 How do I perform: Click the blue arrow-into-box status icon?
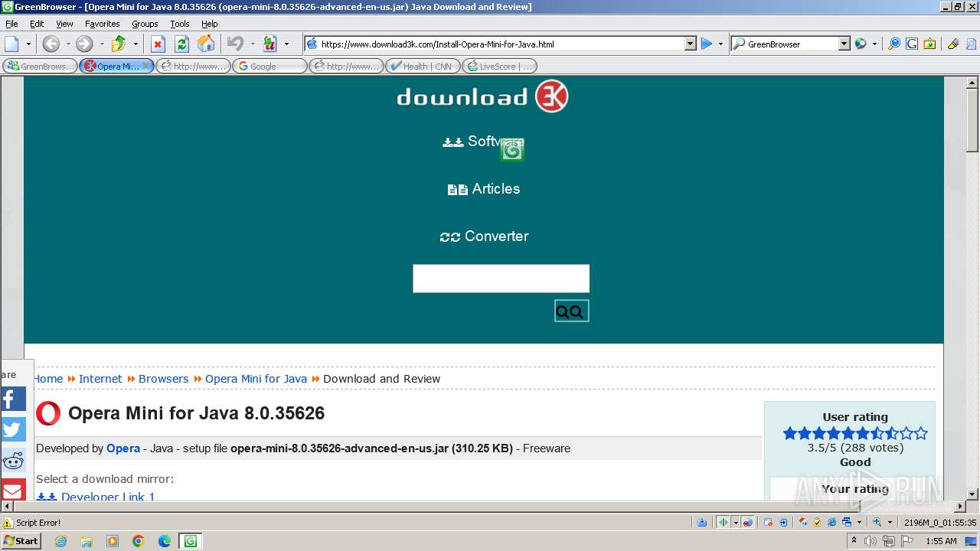[x=783, y=523]
